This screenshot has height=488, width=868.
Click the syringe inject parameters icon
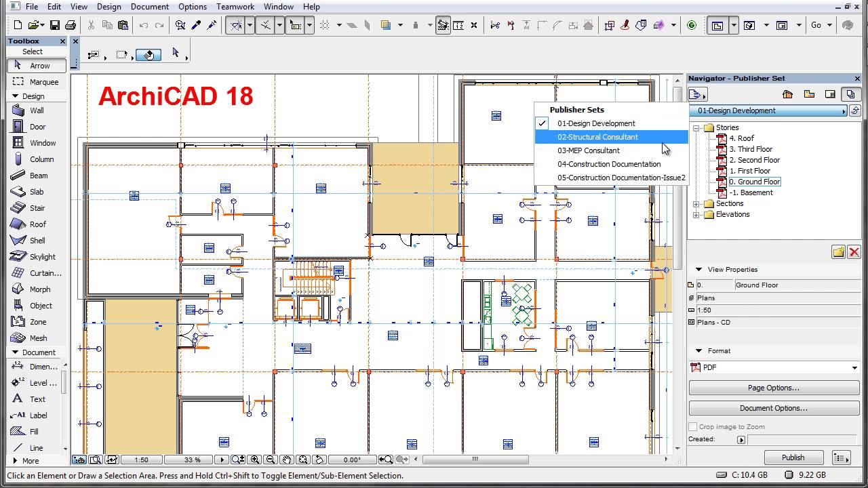[212, 25]
